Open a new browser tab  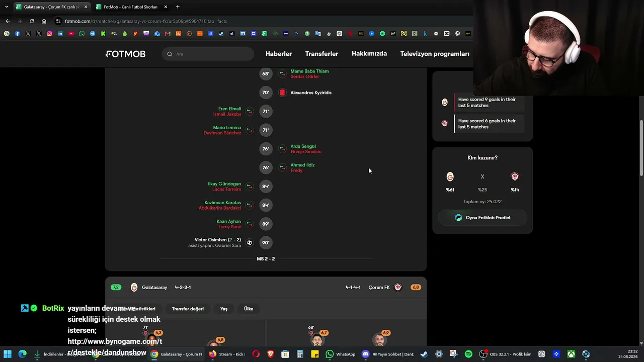(178, 7)
